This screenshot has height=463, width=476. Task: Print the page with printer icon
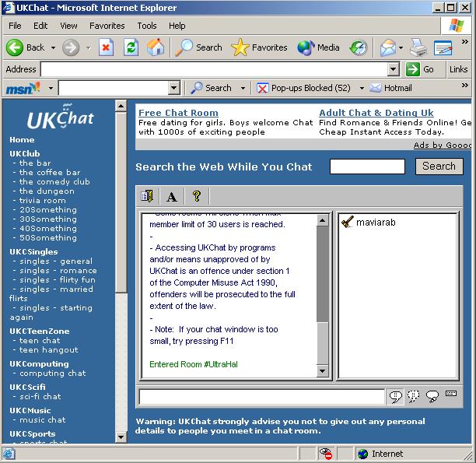click(418, 47)
